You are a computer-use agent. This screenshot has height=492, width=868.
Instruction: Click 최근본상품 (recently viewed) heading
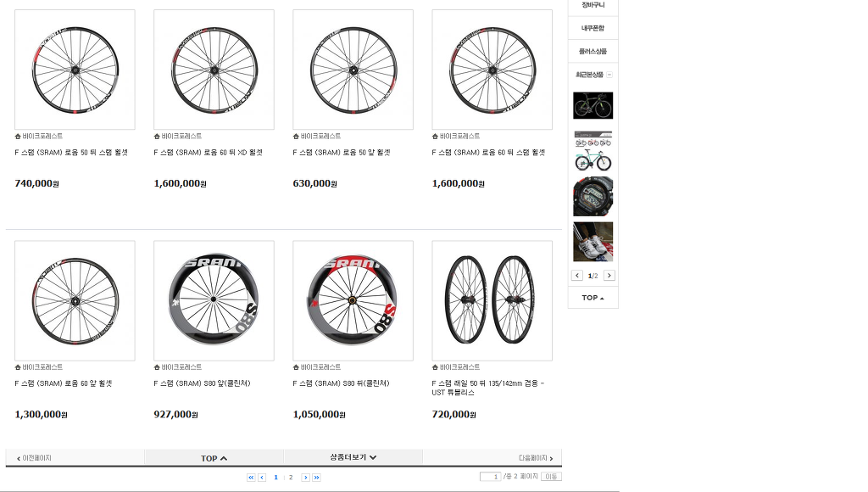[590, 75]
